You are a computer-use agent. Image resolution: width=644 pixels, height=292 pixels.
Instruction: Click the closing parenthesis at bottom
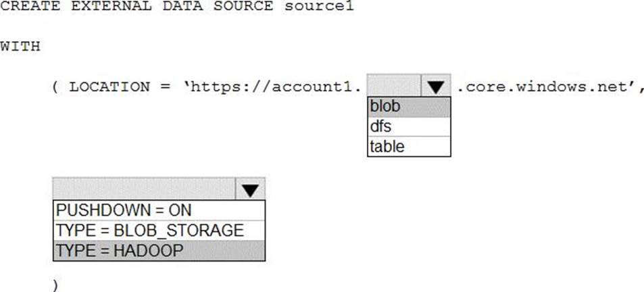55,285
